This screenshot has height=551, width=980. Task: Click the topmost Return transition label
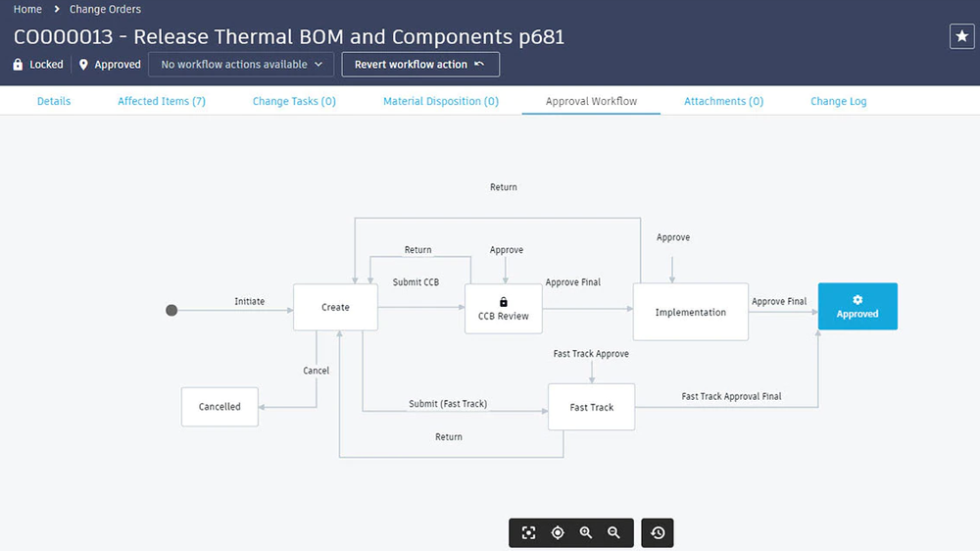pyautogui.click(x=503, y=187)
